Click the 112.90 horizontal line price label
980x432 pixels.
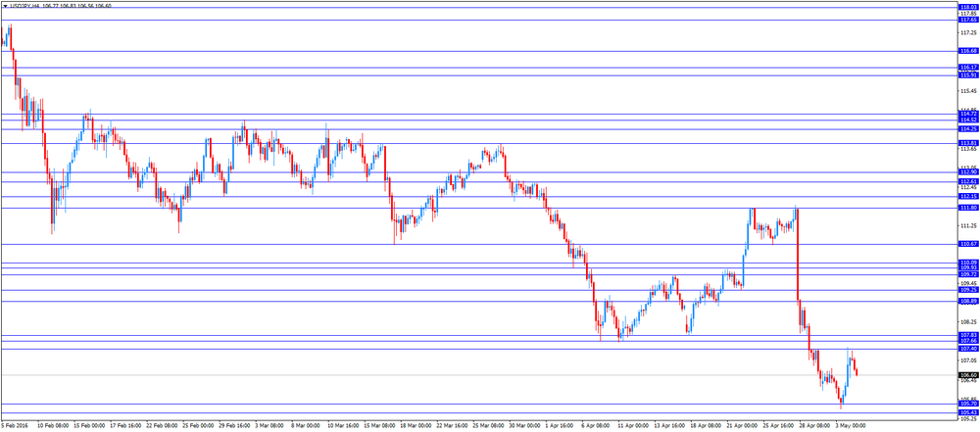[x=968, y=172]
